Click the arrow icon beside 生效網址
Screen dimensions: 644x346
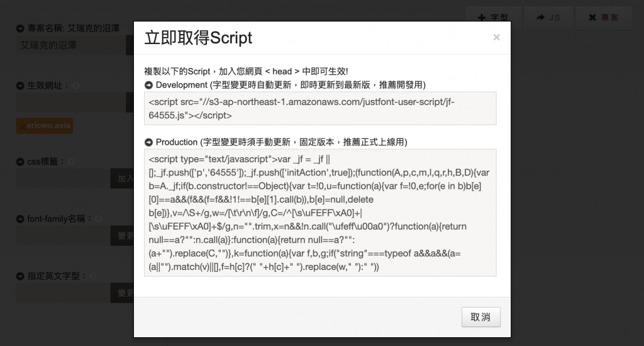pyautogui.click(x=20, y=86)
